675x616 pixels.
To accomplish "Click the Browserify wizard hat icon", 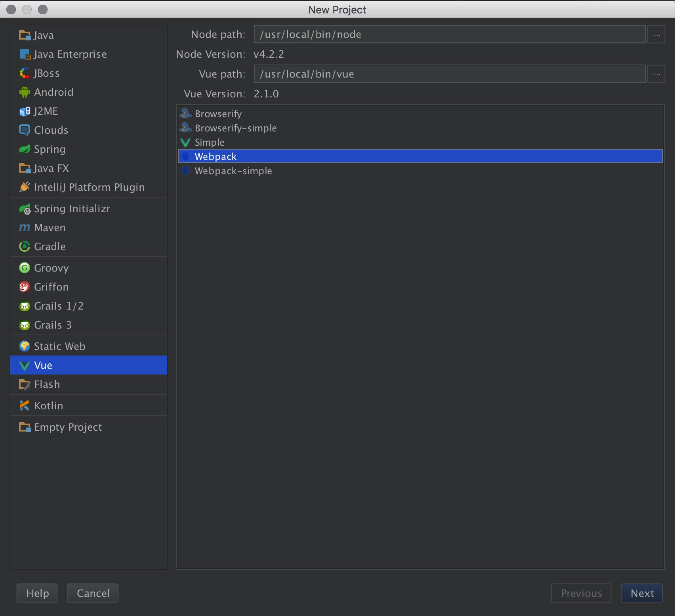I will [185, 113].
